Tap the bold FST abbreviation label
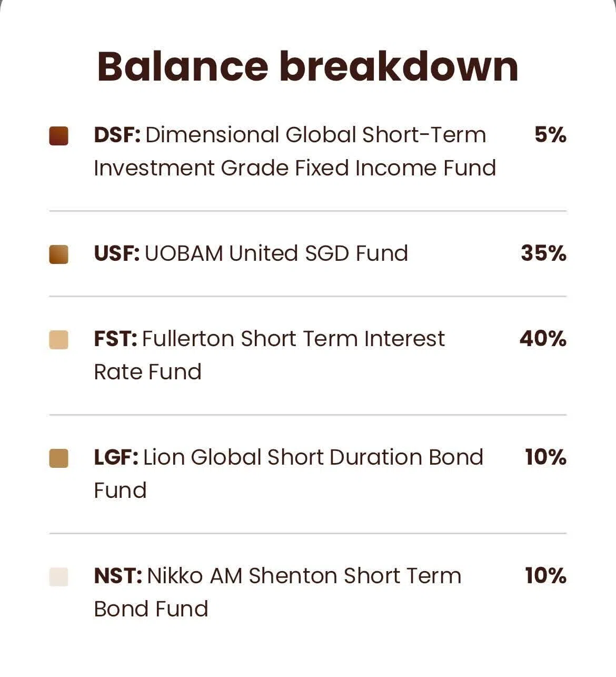Image resolution: width=616 pixels, height=677 pixels. [x=115, y=339]
